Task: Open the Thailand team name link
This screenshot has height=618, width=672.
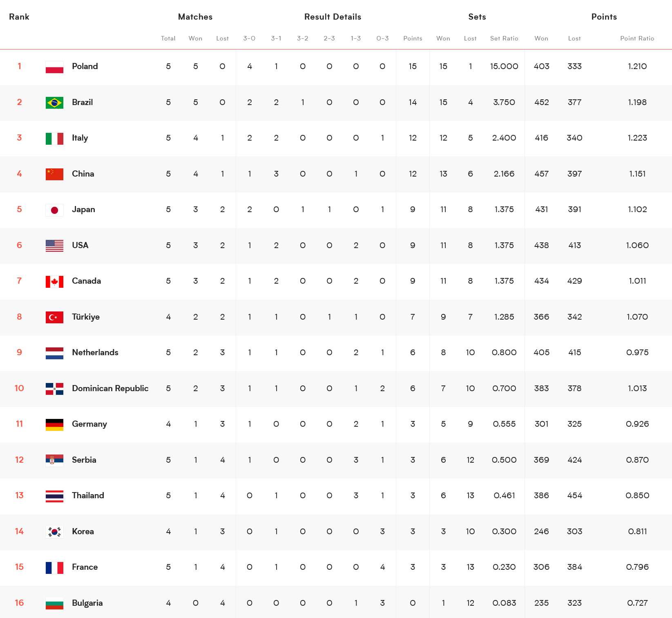Action: pyautogui.click(x=88, y=496)
